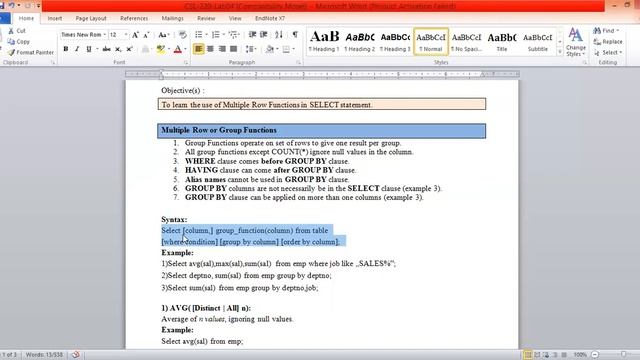The width and height of the screenshot is (640, 360).
Task: Click the Shading paint bucket icon
Action: 269,49
